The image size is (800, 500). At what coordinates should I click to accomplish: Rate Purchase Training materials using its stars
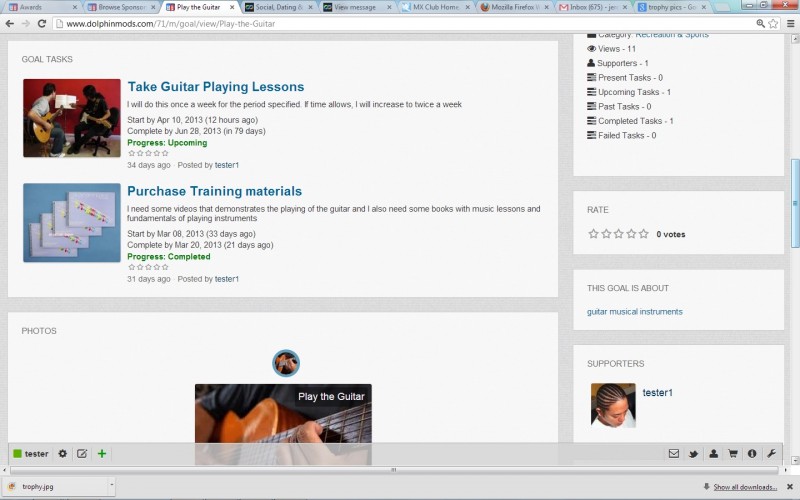148,267
